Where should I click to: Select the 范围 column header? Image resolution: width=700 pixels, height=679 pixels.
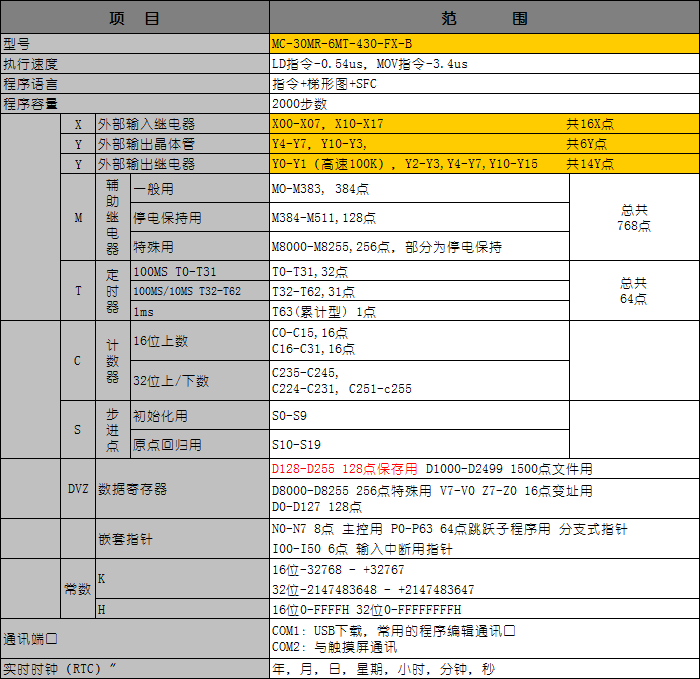tap(484, 18)
